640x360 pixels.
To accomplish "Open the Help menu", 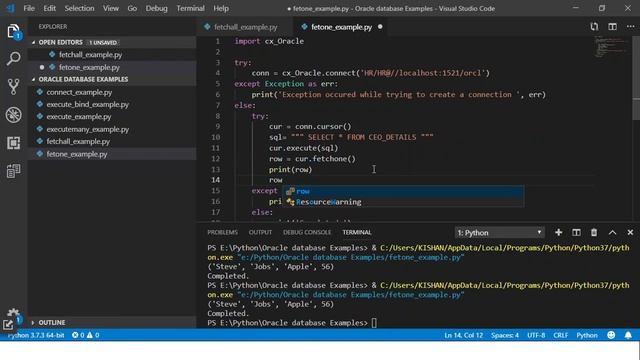I will click(221, 8).
